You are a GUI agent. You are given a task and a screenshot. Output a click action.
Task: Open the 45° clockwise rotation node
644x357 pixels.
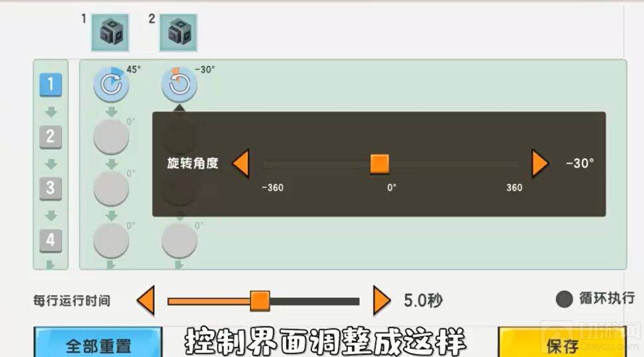tap(111, 84)
